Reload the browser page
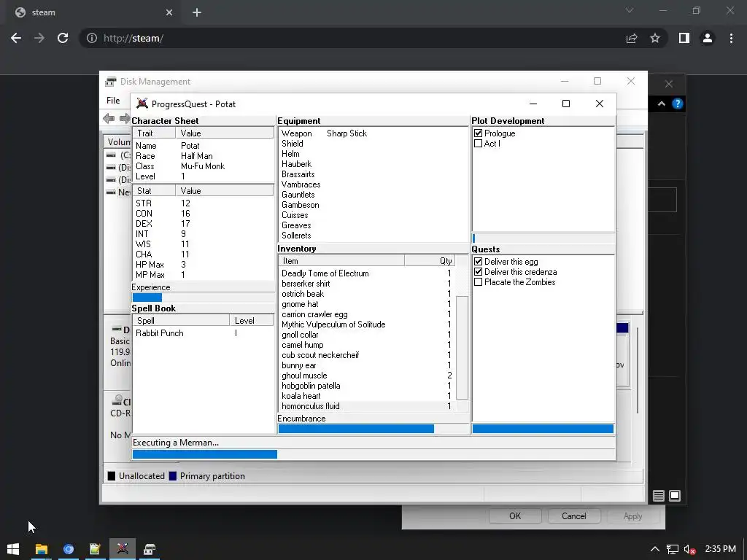The image size is (747, 560). pos(63,38)
